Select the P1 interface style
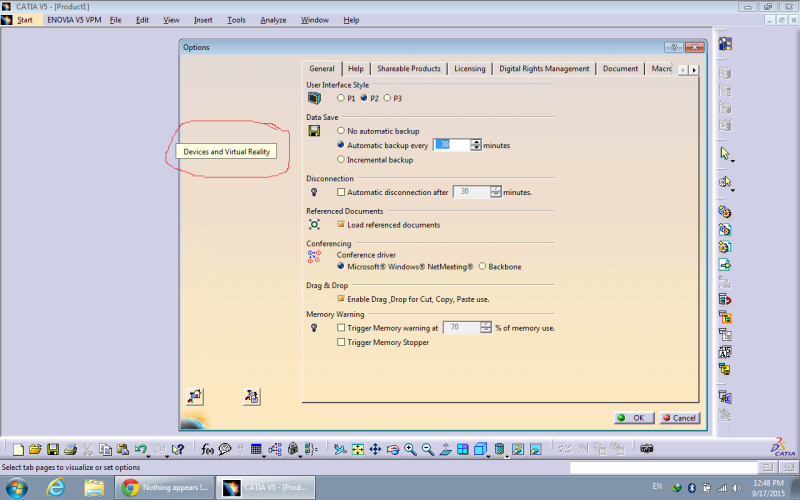Viewport: 800px width, 500px height. (341, 98)
